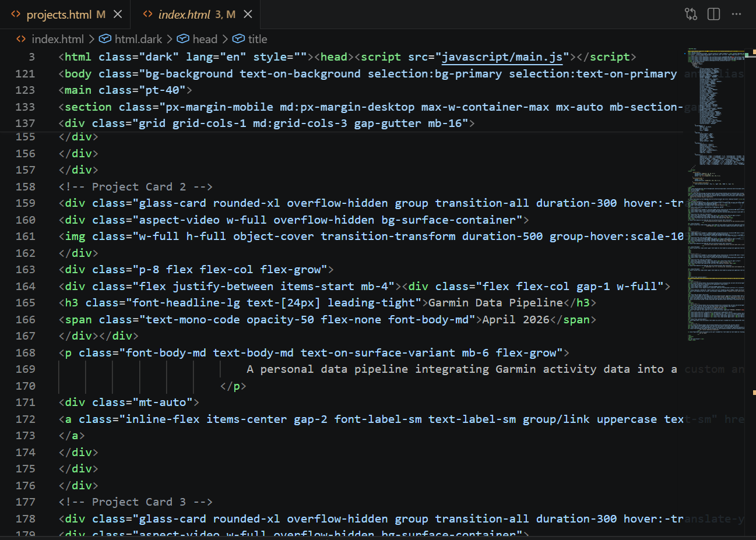Click the closing </p> tag on line 170
This screenshot has height=540, width=756.
point(233,386)
